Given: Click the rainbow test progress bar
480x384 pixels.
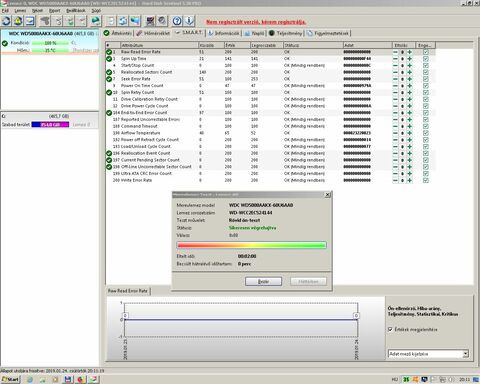Looking at the screenshot, I should [252, 245].
